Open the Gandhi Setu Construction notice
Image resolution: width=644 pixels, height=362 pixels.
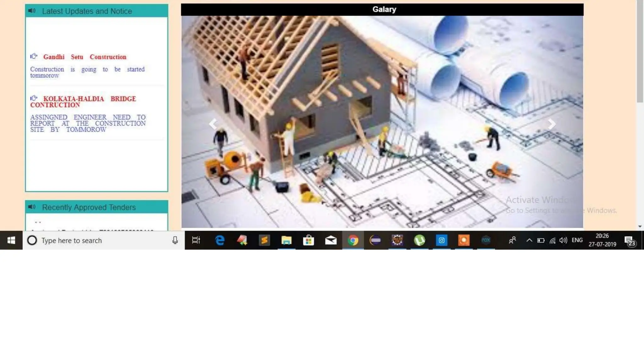click(85, 57)
